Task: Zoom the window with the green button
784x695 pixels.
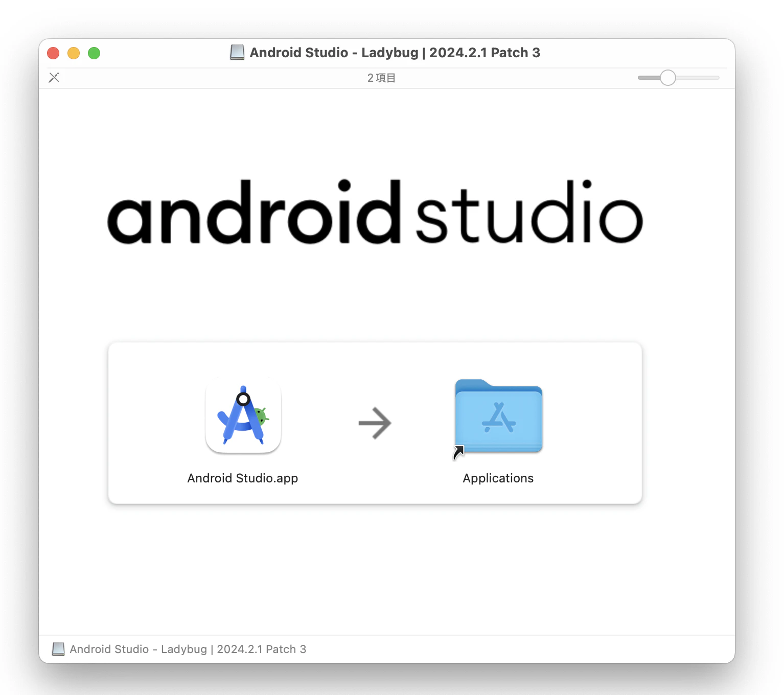Action: click(94, 53)
